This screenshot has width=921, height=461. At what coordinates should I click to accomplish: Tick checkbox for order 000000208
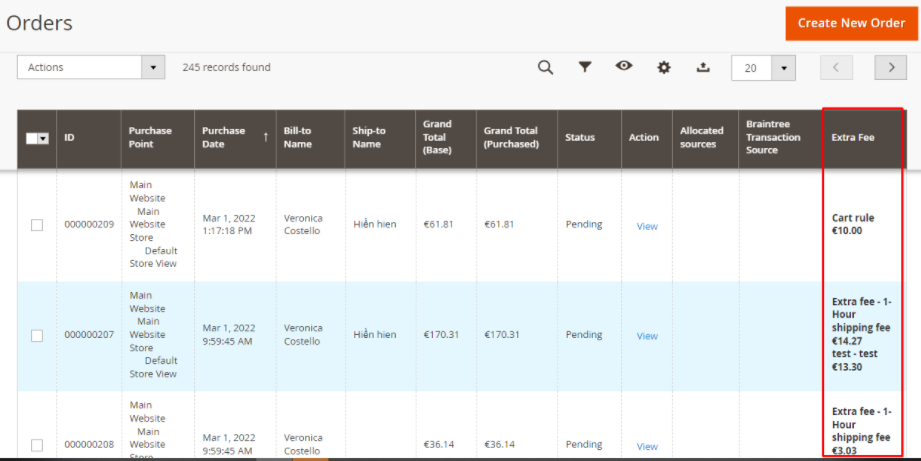[x=37, y=445]
